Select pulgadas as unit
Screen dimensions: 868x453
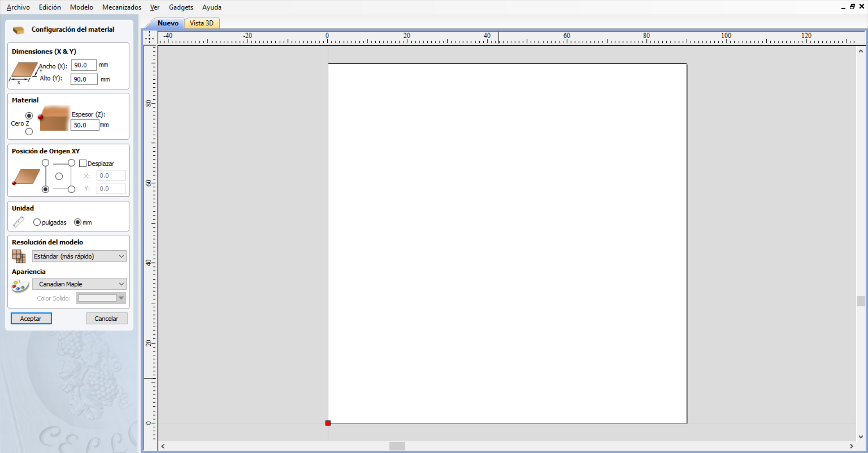[x=37, y=222]
